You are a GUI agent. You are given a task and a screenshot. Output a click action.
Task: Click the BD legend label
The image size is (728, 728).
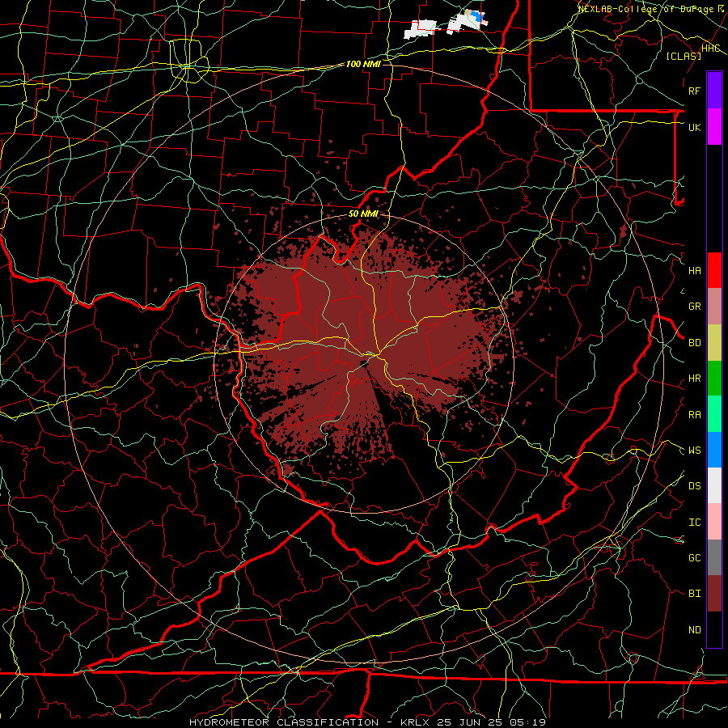[x=694, y=343]
